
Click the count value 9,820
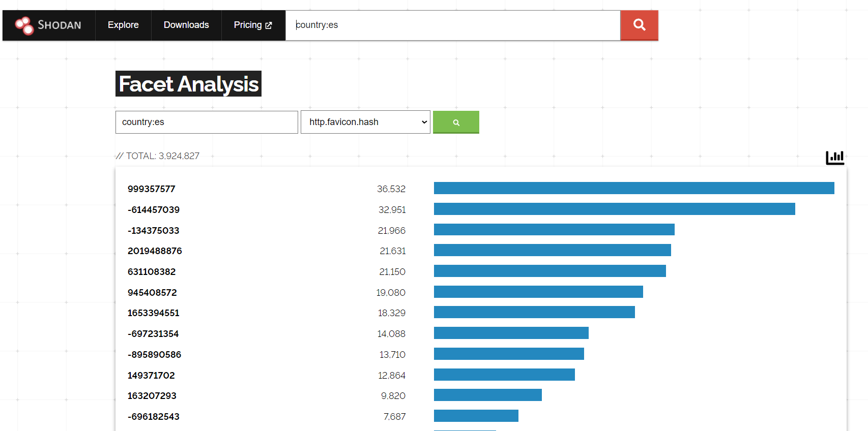point(393,396)
